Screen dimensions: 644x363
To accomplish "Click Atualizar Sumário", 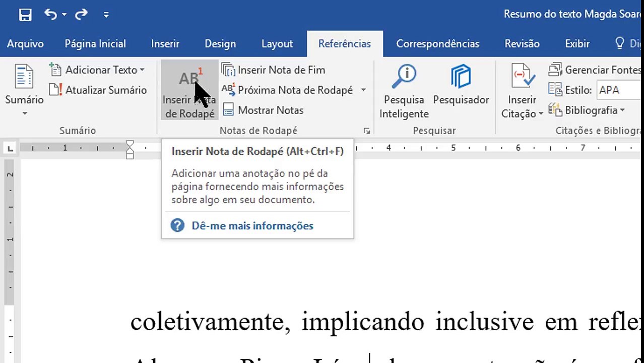I will coord(98,90).
